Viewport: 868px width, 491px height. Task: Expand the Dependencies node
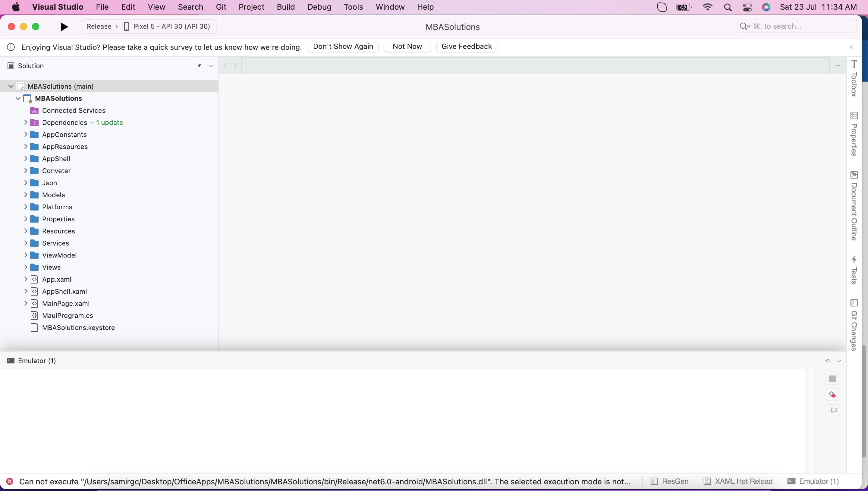(26, 122)
